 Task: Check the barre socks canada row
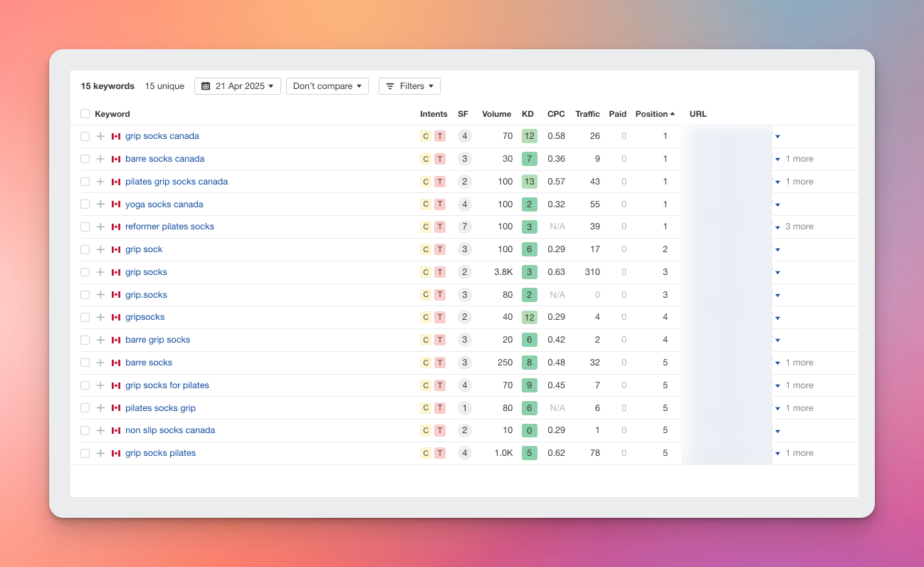(x=85, y=159)
